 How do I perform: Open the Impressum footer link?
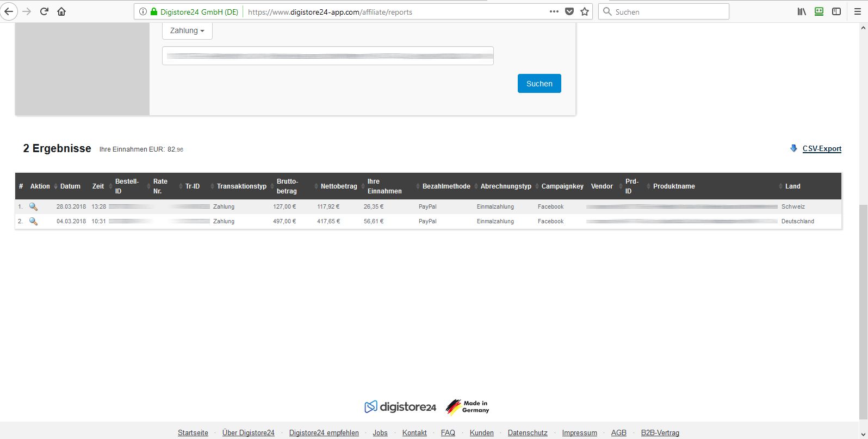tap(579, 433)
